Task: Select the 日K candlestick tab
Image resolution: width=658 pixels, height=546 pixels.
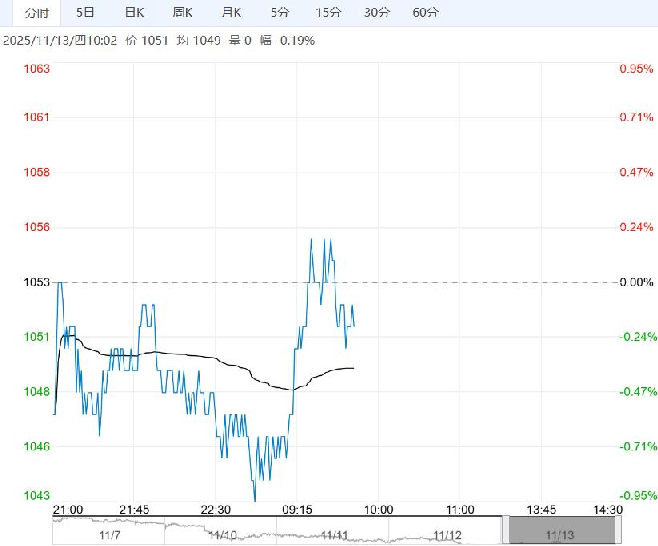Action: 134,13
